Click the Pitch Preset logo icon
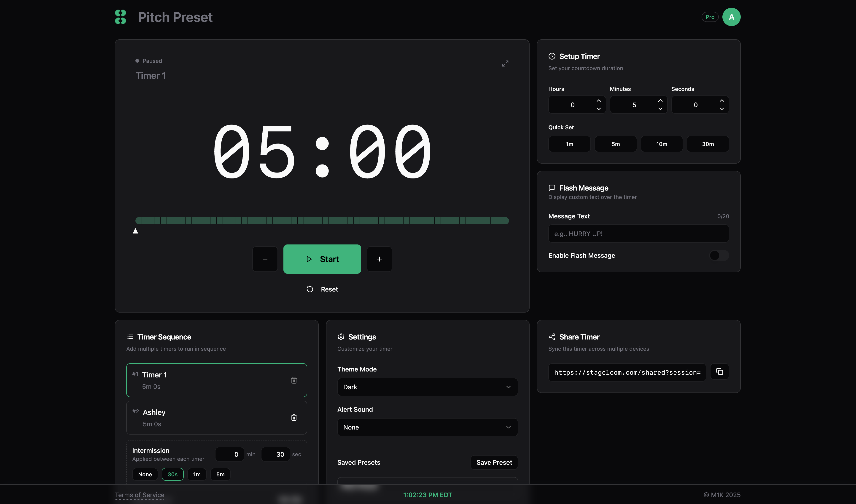Viewport: 856px width, 504px height. click(121, 17)
